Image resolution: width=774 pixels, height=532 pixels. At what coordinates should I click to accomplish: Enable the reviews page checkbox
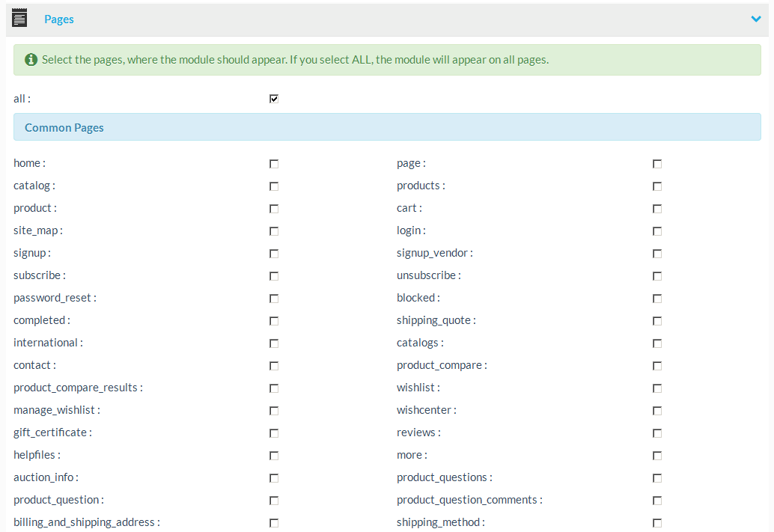tap(657, 433)
